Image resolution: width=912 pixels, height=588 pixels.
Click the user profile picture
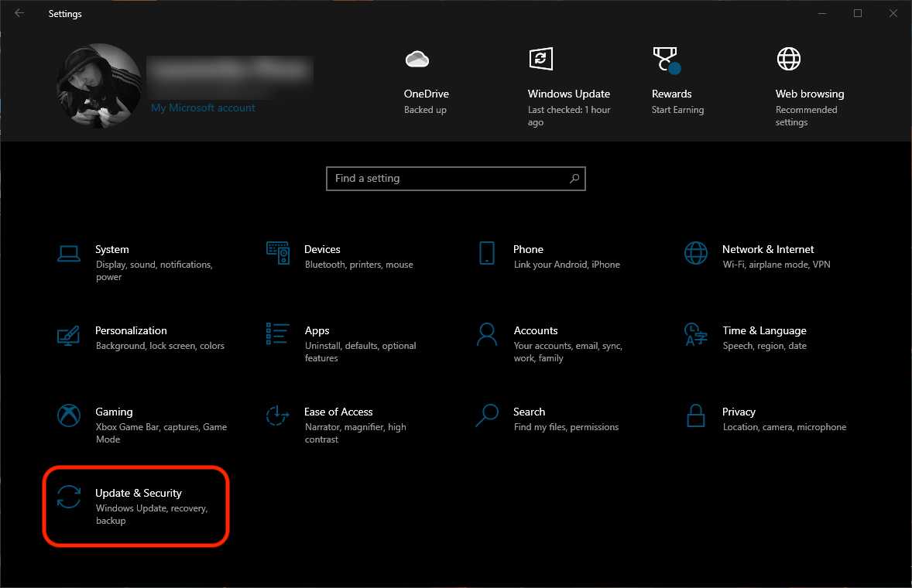click(x=98, y=85)
